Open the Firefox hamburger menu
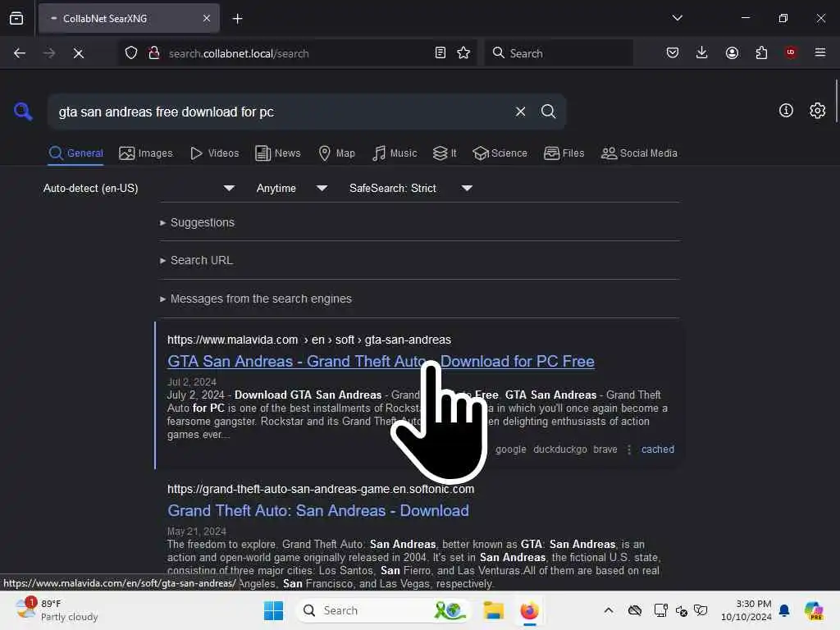This screenshot has width=840, height=630. (820, 52)
